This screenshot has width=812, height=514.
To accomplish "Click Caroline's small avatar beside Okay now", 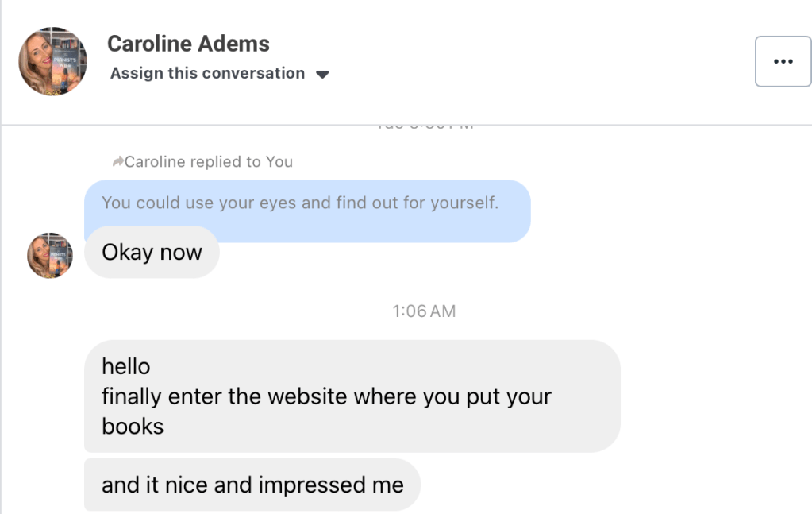I will [50, 255].
